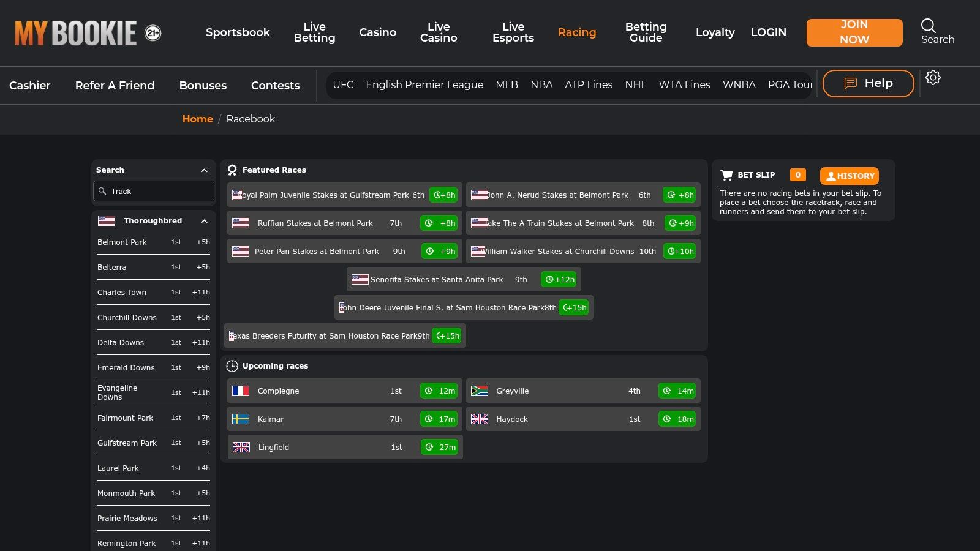Viewport: 980px width, 551px height.
Task: Click the UK flag beside Haydock
Action: [479, 419]
